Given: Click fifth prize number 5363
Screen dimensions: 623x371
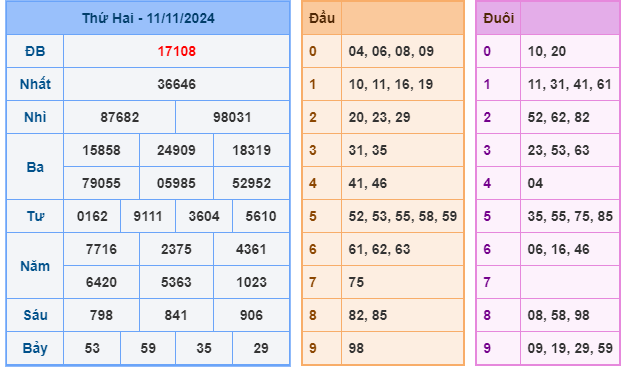Looking at the screenshot, I should click(176, 282).
